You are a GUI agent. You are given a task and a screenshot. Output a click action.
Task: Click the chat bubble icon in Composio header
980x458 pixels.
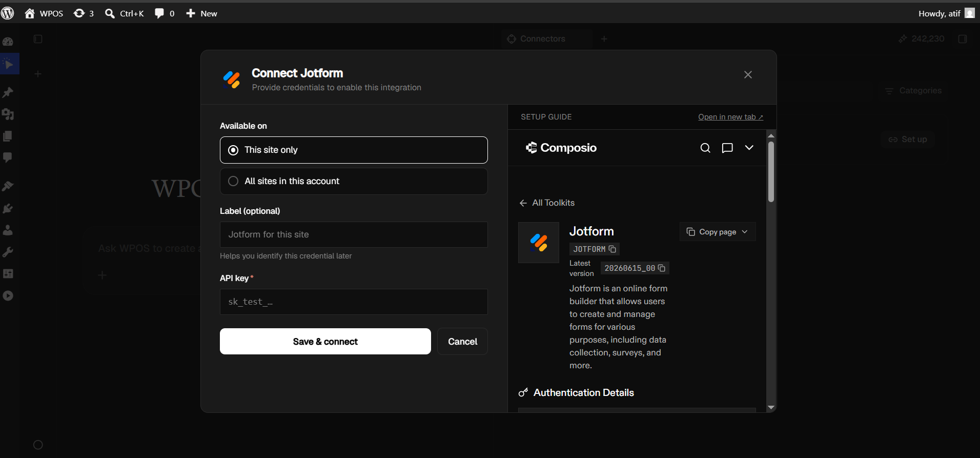pyautogui.click(x=727, y=148)
